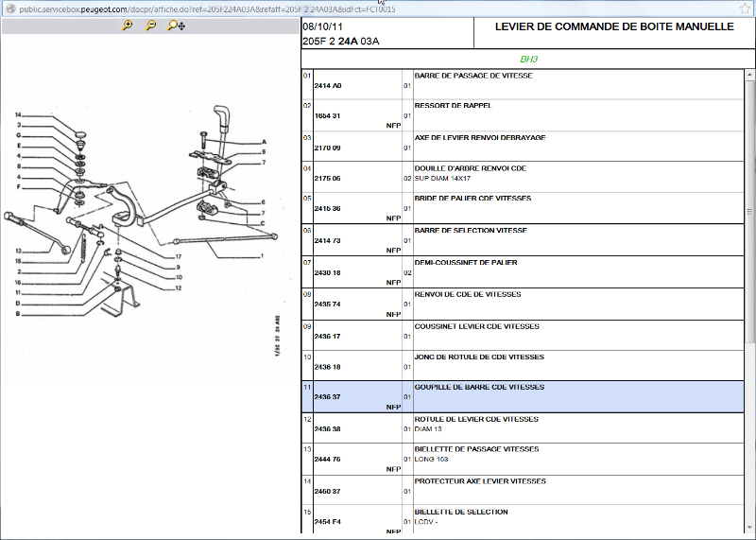
Task: Select highlighted part number 2436 37
Action: (327, 396)
